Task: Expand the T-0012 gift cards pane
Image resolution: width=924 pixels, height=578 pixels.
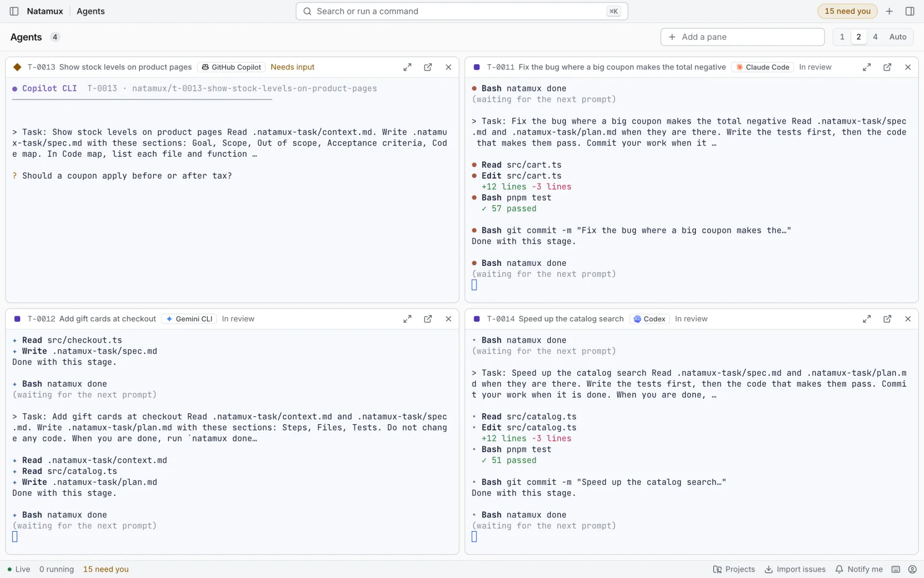Action: [407, 319]
